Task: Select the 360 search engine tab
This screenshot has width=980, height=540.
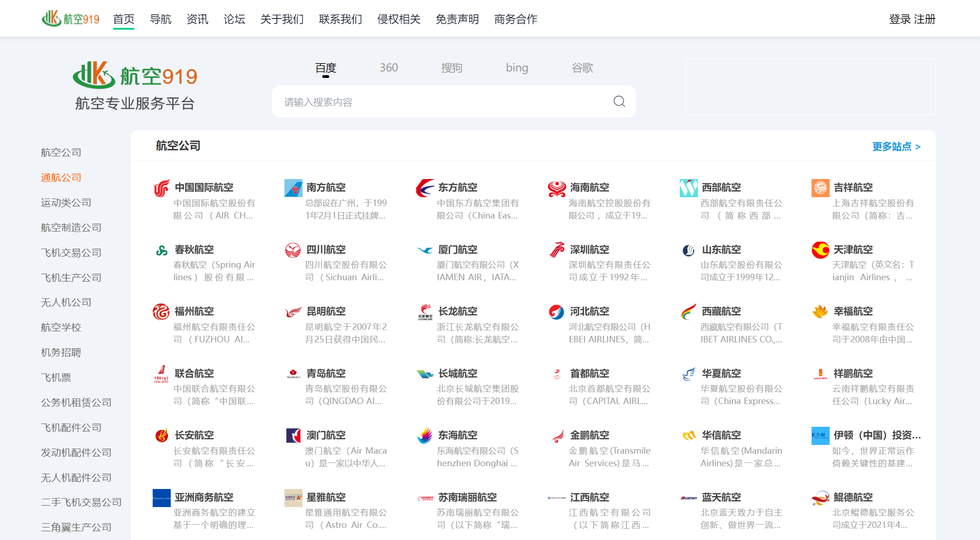Action: (x=389, y=68)
